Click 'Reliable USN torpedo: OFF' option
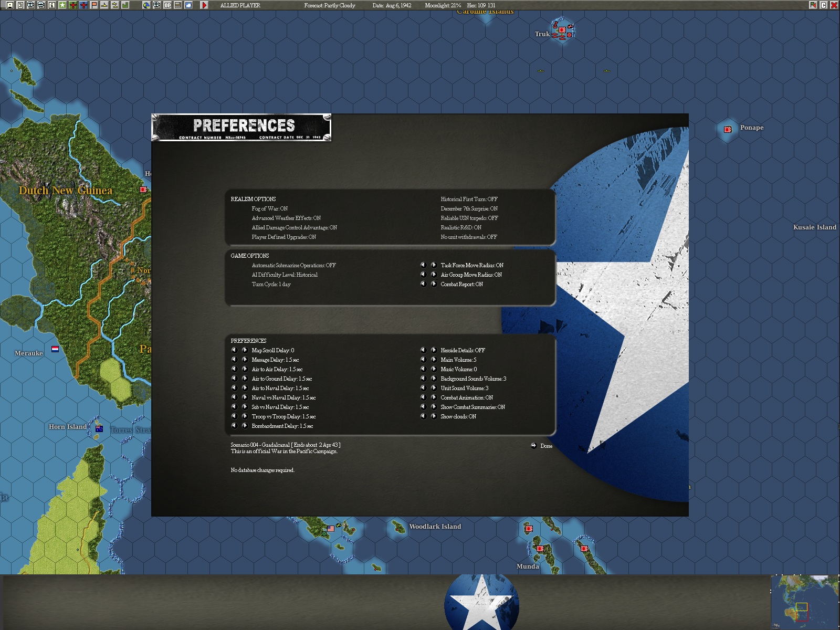This screenshot has height=630, width=840. point(469,218)
